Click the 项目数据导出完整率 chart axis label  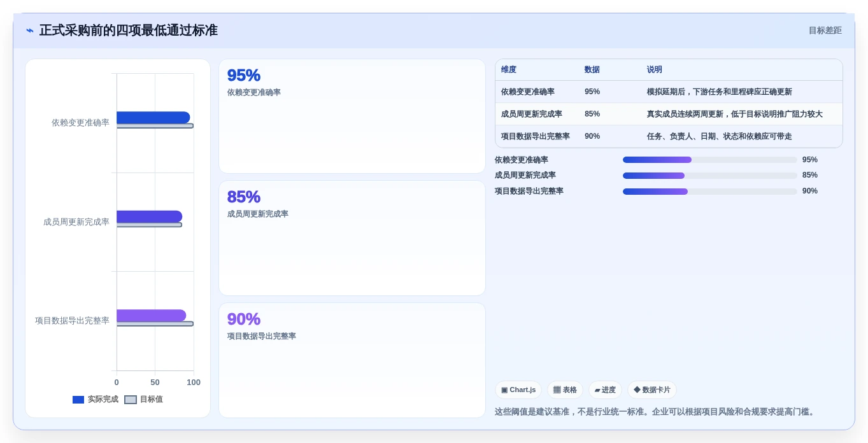tap(72, 320)
